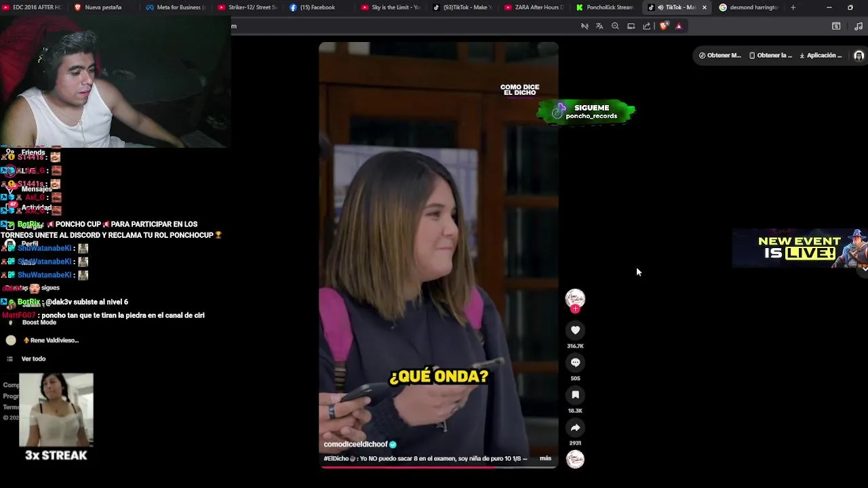Click Obtener M... button in TikTok header
This screenshot has height=488, width=868.
point(720,56)
